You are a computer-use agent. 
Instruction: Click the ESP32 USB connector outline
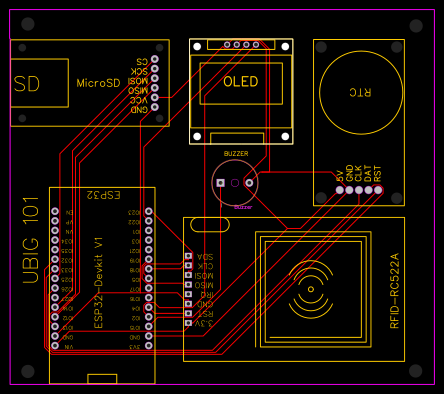click(102, 379)
